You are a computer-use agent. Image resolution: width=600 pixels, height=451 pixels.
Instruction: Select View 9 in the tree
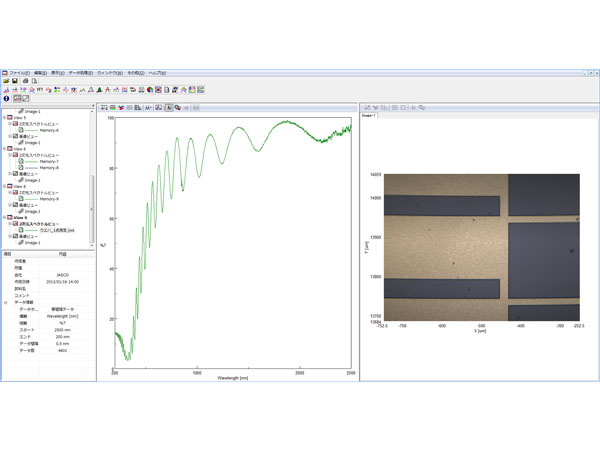tap(20, 218)
